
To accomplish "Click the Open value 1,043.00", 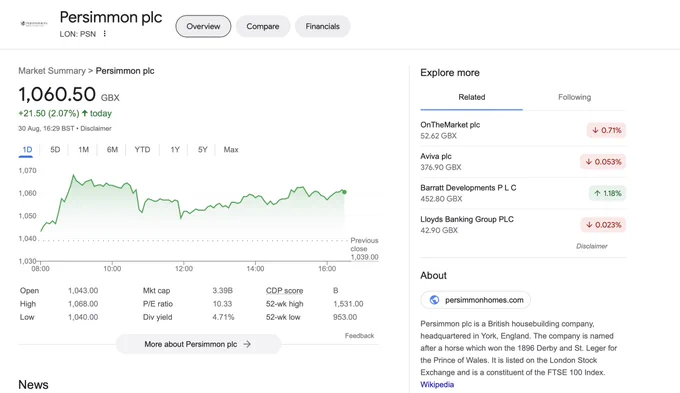I will [x=83, y=291].
